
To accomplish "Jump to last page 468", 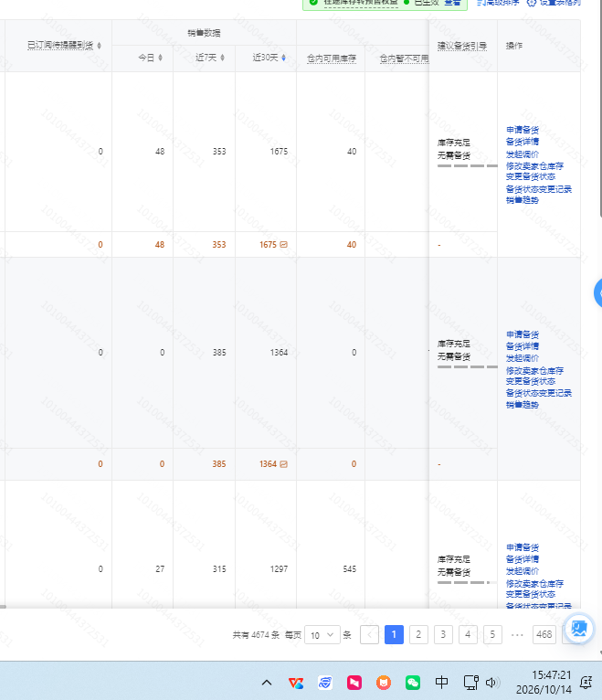I will tap(544, 635).
